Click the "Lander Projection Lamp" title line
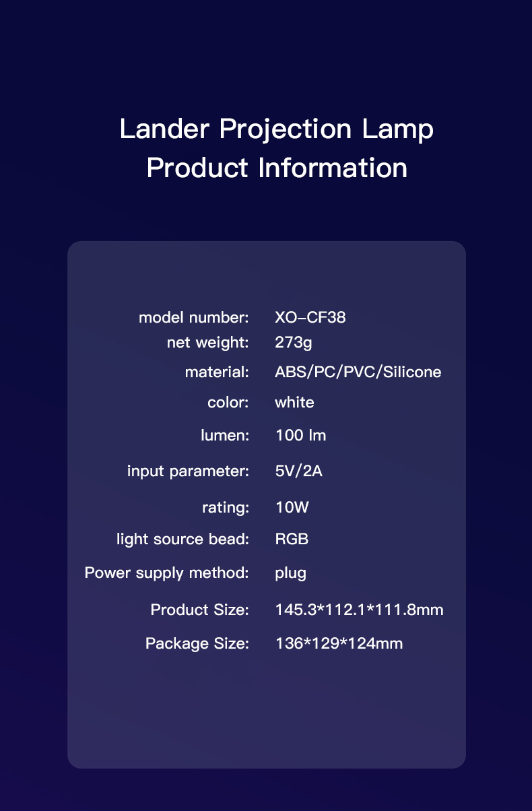The width and height of the screenshot is (532, 811). [x=276, y=129]
